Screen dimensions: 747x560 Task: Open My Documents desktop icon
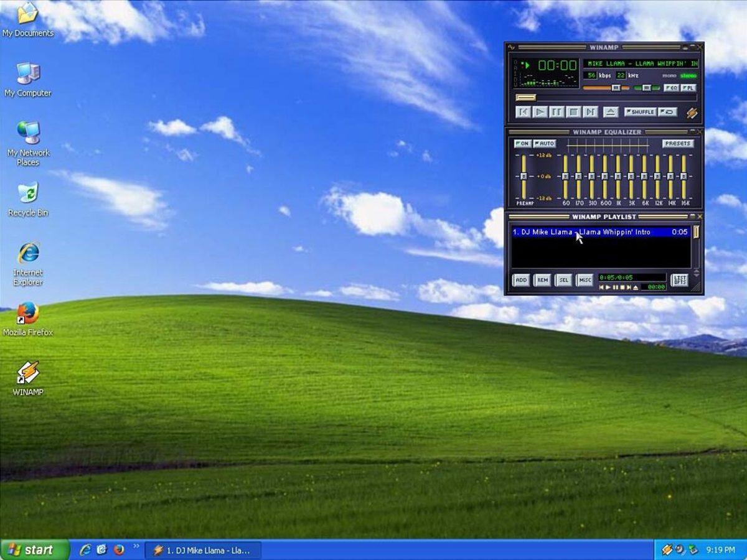28,21
